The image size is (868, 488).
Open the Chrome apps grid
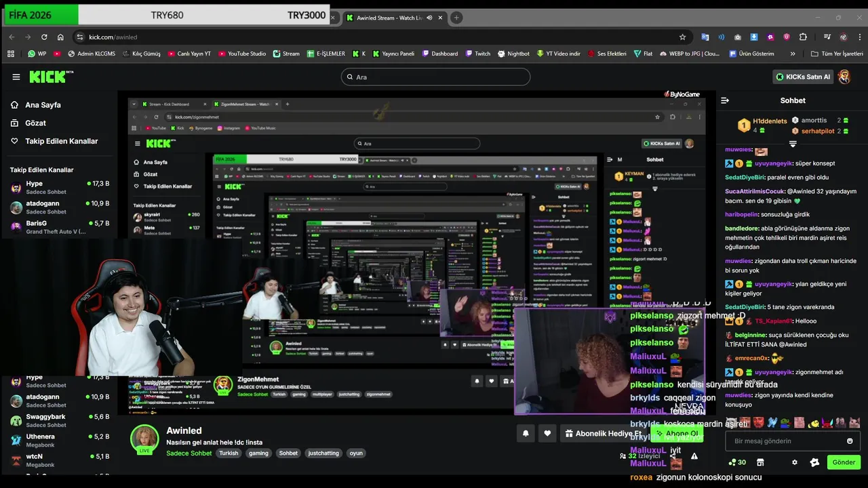pos(10,54)
